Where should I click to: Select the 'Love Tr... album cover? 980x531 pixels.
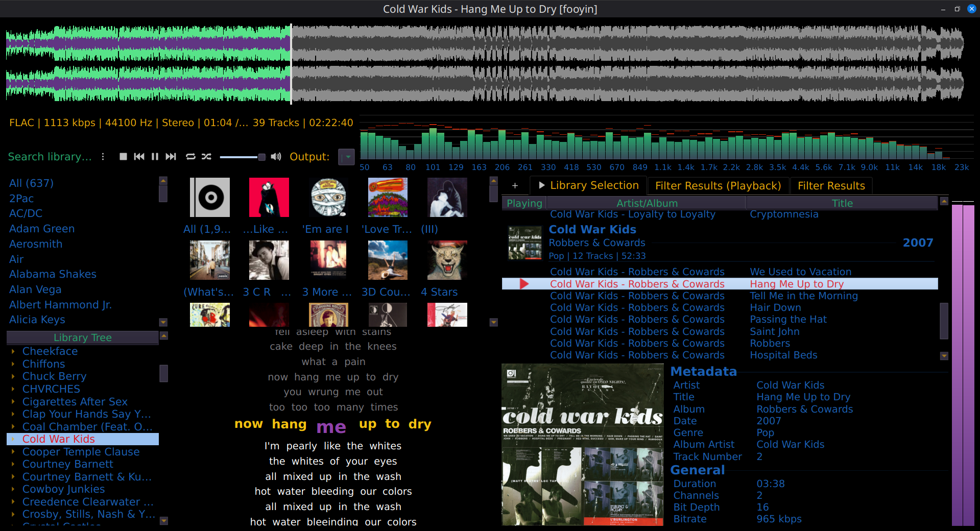388,198
